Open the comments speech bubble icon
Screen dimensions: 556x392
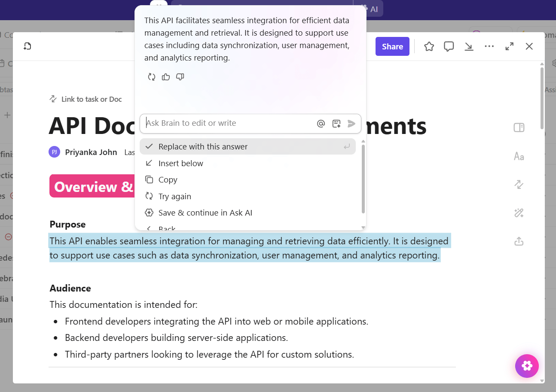449,46
